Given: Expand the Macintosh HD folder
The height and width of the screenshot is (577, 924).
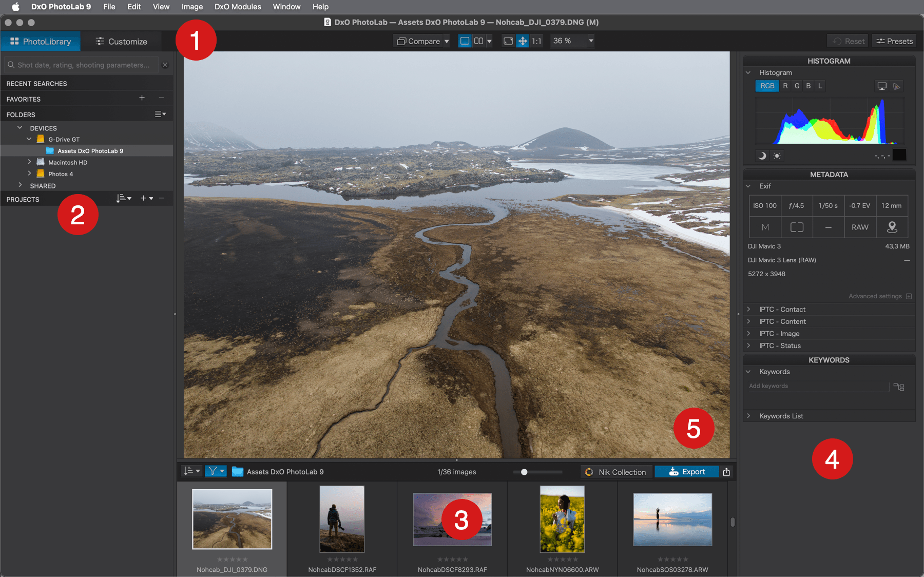Looking at the screenshot, I should pyautogui.click(x=29, y=162).
